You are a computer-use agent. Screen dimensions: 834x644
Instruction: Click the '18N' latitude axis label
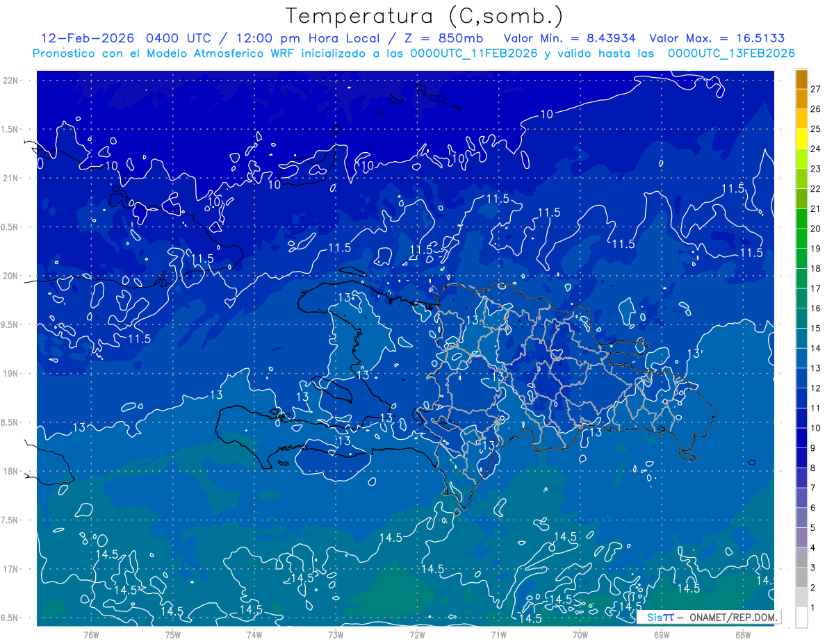pyautogui.click(x=12, y=472)
